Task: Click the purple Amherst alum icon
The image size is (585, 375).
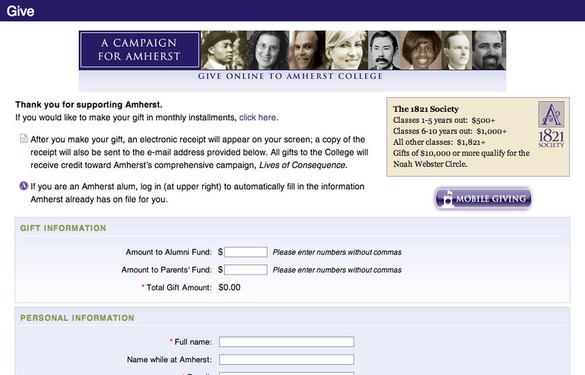Action: click(24, 185)
